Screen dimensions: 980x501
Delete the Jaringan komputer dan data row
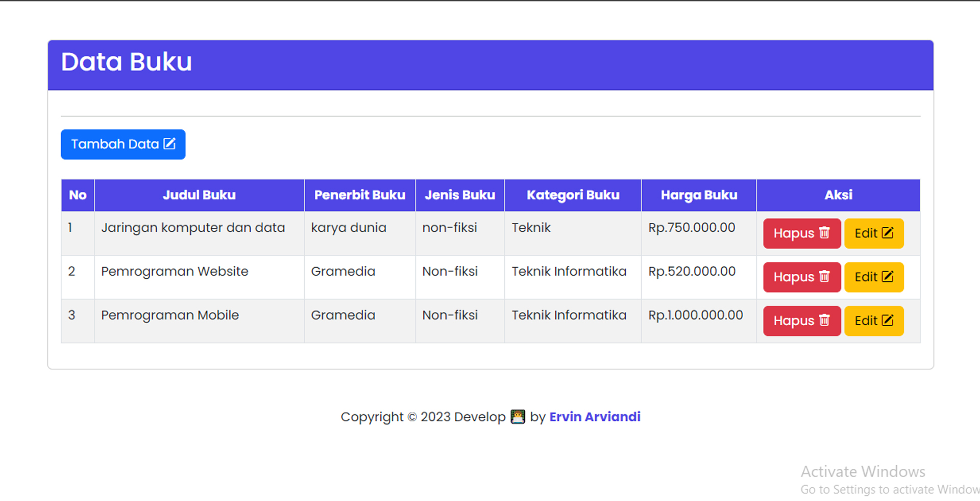[x=801, y=233]
